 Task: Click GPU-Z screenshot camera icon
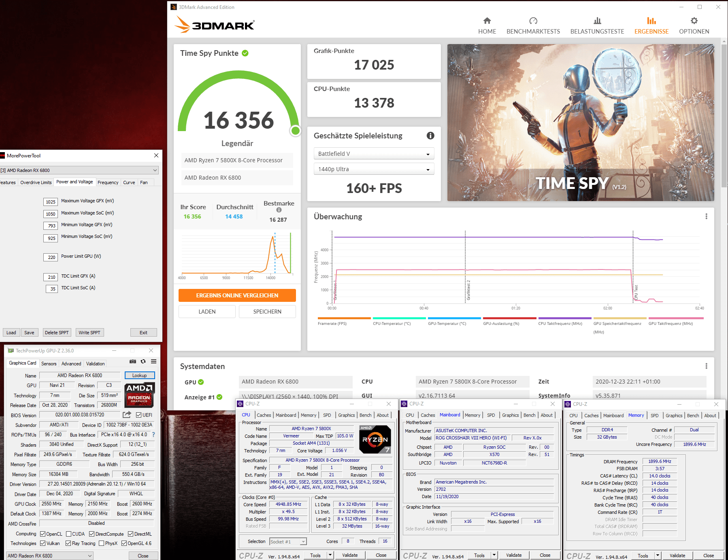click(132, 361)
